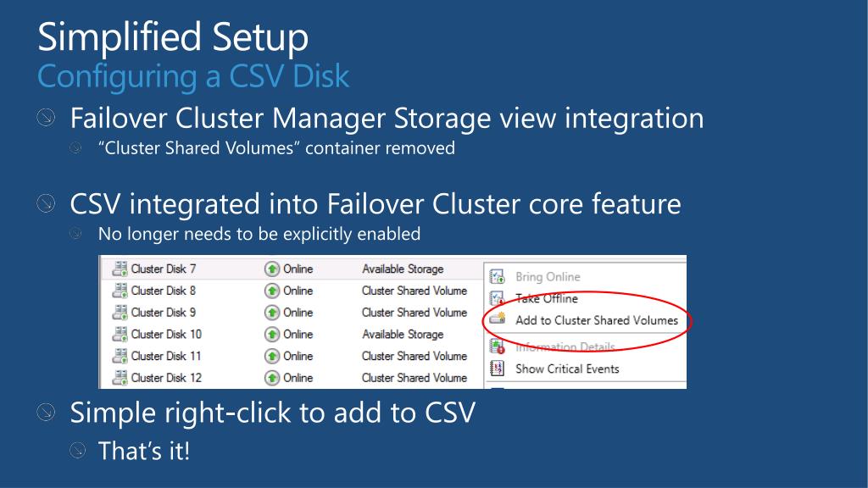Click the Cluster Disk 9 disk icon

coord(120,313)
